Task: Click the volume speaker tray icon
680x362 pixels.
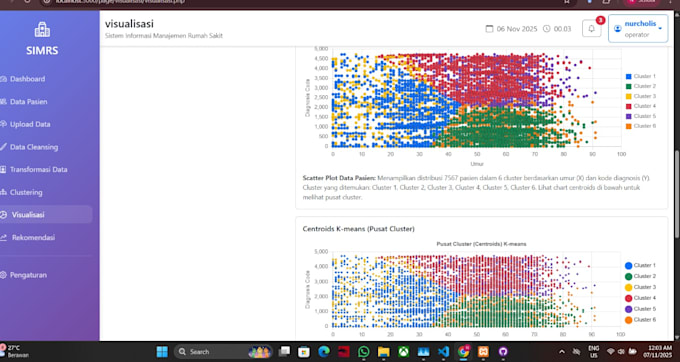Action: (x=621, y=352)
